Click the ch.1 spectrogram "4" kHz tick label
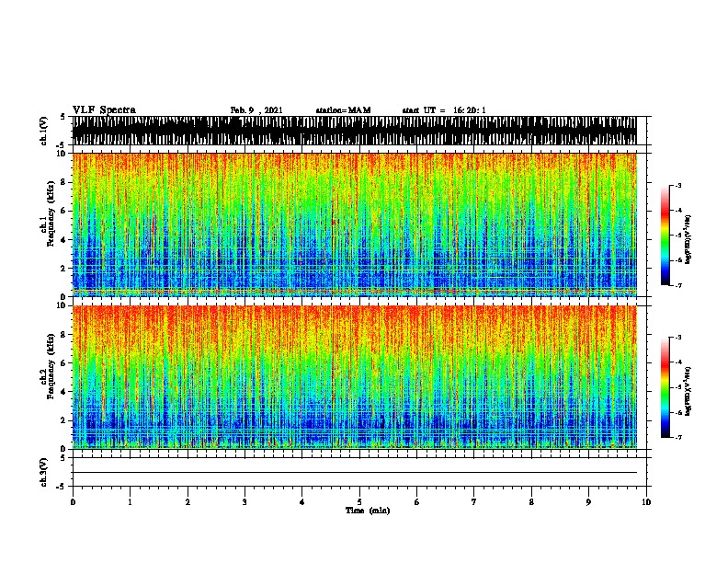 tap(64, 240)
